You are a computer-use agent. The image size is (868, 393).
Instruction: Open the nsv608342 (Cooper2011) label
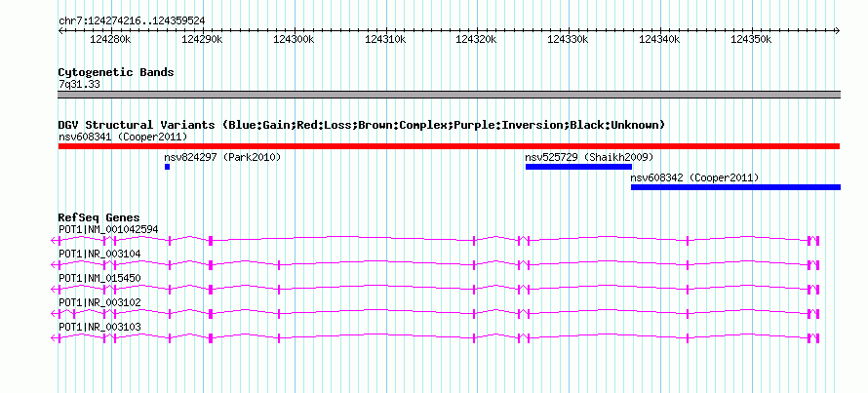point(694,177)
